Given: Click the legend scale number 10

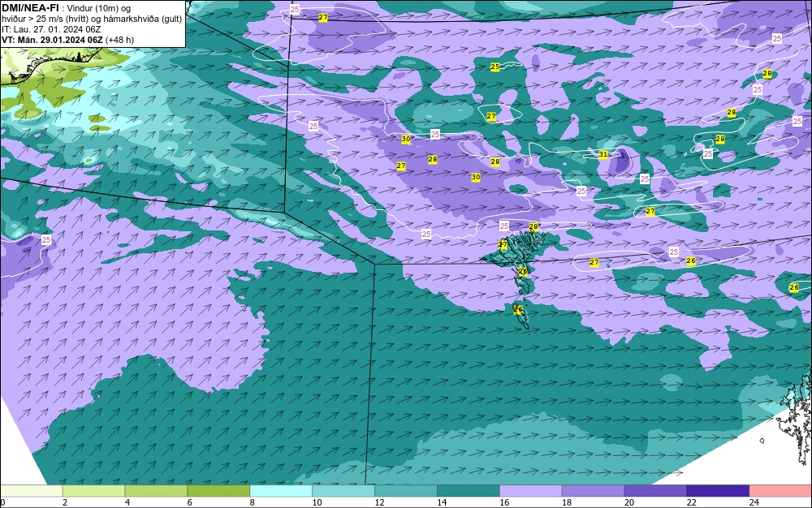Looking at the screenshot, I should pyautogui.click(x=317, y=502).
